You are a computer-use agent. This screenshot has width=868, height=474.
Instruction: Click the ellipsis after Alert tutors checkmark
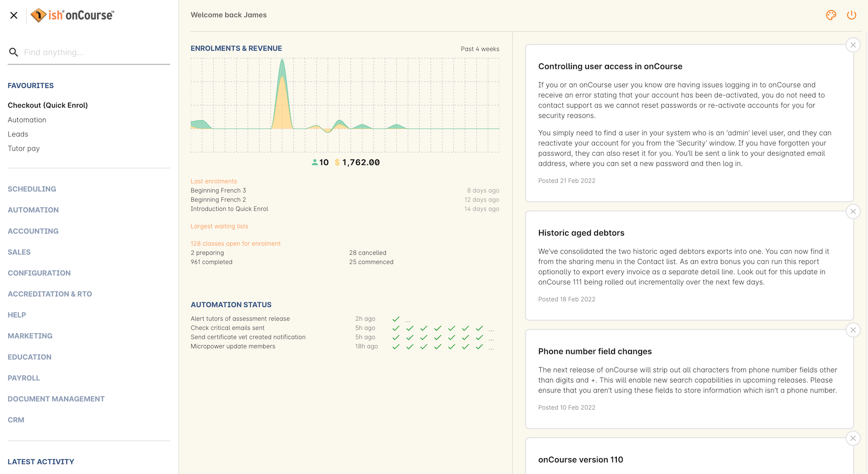(408, 321)
